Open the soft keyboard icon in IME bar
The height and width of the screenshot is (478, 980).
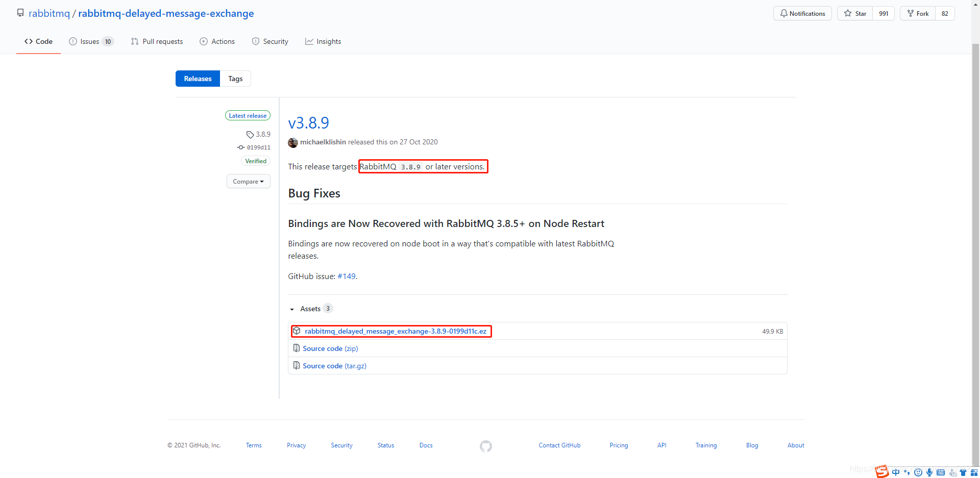click(x=941, y=472)
